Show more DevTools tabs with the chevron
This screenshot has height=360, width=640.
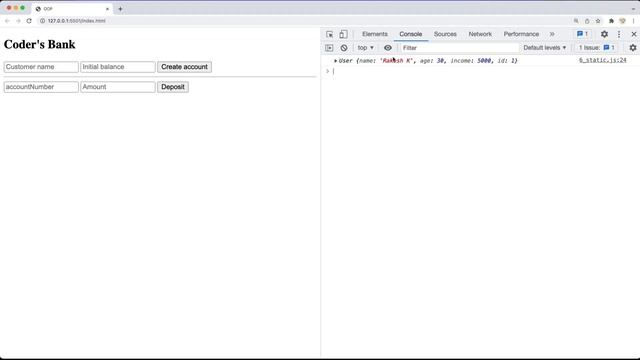pos(552,34)
